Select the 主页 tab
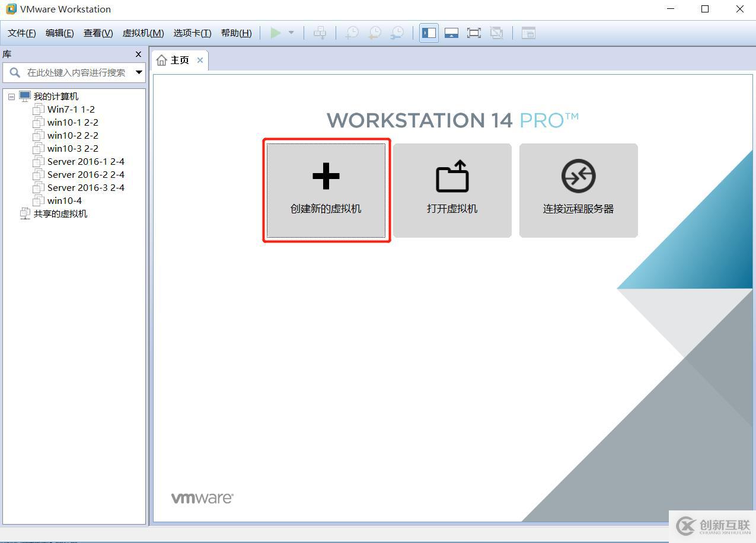Screen dimensions: 756x543 (180, 60)
